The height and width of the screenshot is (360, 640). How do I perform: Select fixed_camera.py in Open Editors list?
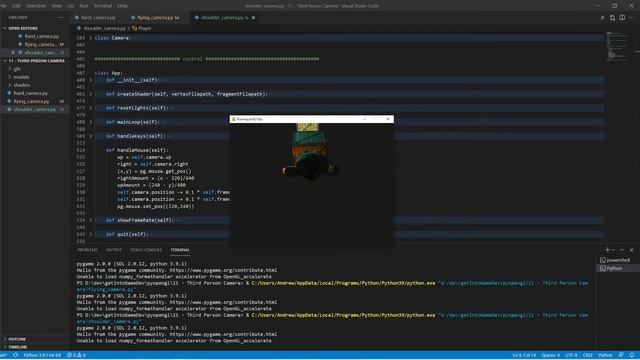(x=42, y=36)
